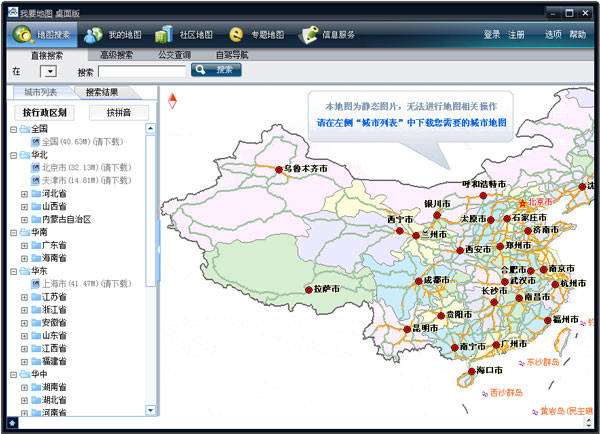The image size is (600, 434).
Task: Expand the 广东省 tree node
Action: pos(25,245)
